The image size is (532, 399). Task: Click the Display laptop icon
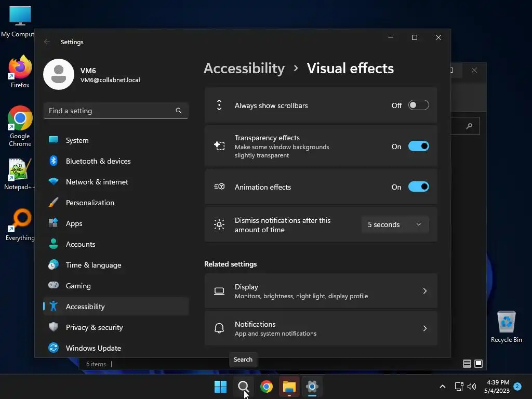tap(219, 291)
